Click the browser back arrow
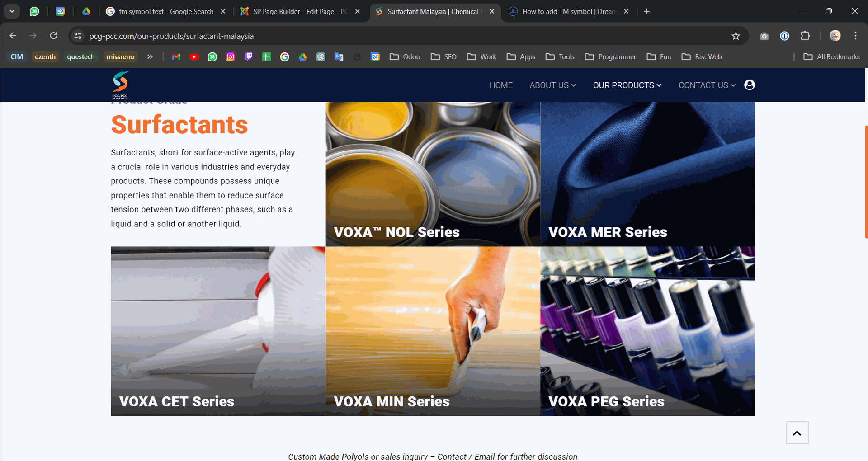 13,36
